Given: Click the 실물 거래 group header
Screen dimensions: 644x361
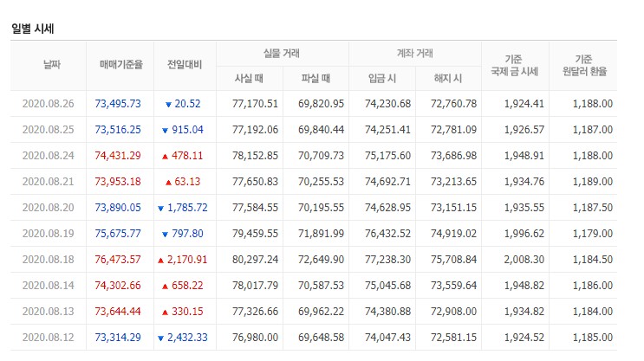Looking at the screenshot, I should [282, 53].
